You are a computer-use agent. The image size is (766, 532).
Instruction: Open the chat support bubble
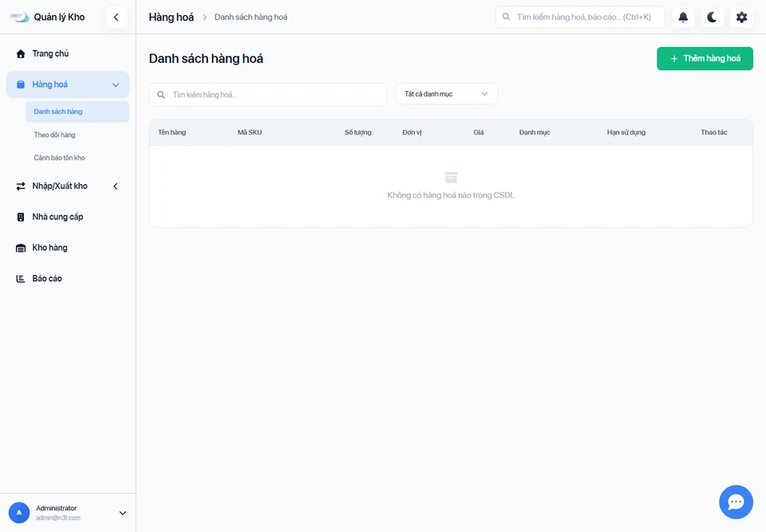pos(736,502)
